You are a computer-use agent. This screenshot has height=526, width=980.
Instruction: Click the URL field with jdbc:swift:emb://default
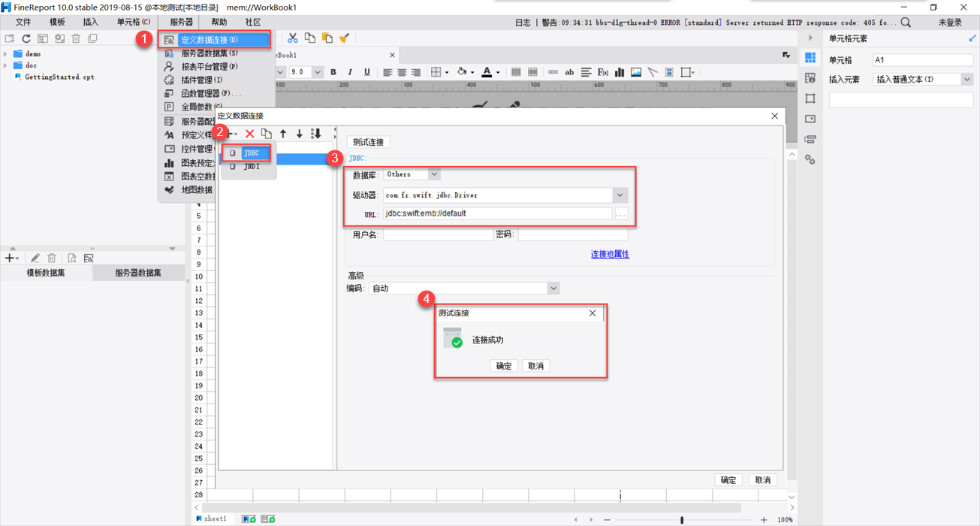[498, 213]
